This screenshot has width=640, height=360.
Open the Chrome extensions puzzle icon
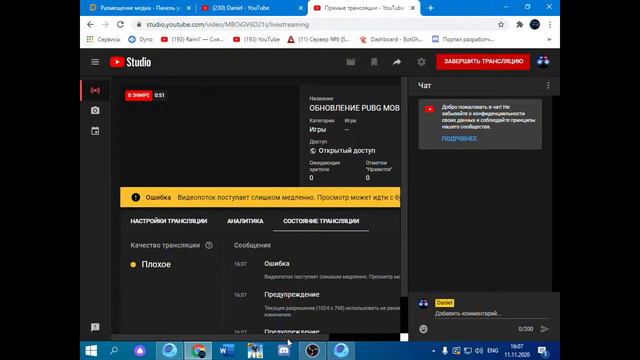point(519,24)
